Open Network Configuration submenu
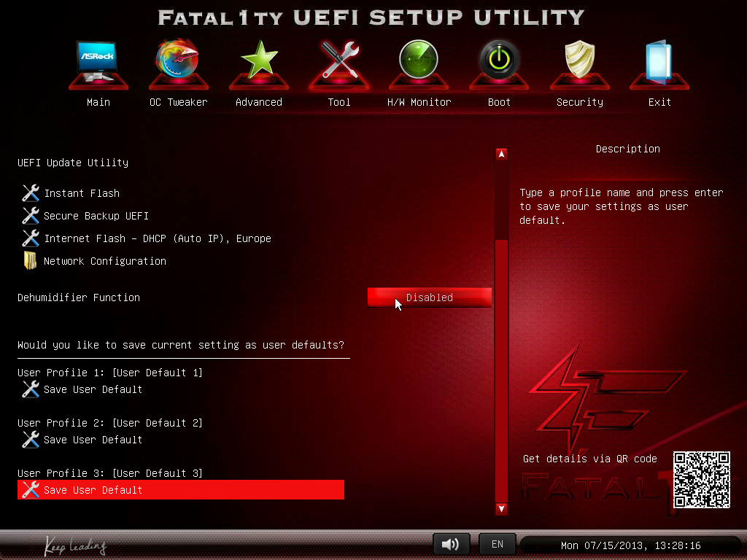The height and width of the screenshot is (560, 747). point(105,261)
